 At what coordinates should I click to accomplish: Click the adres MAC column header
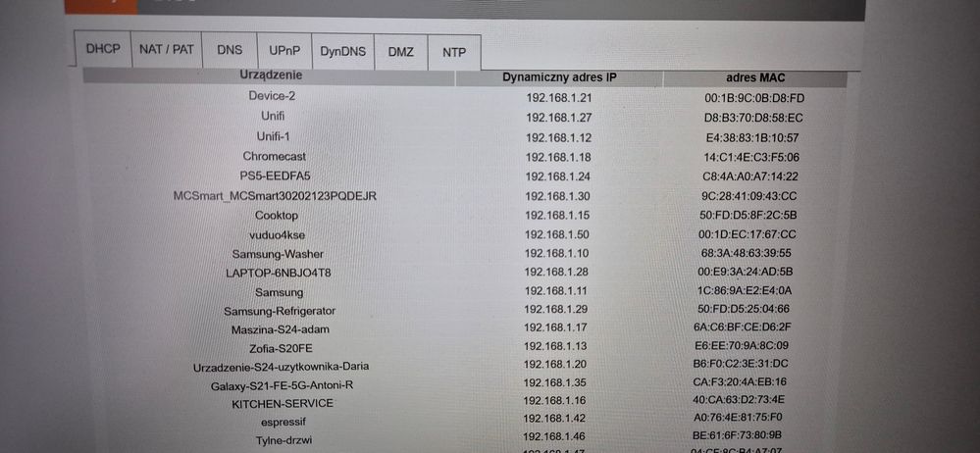[755, 78]
